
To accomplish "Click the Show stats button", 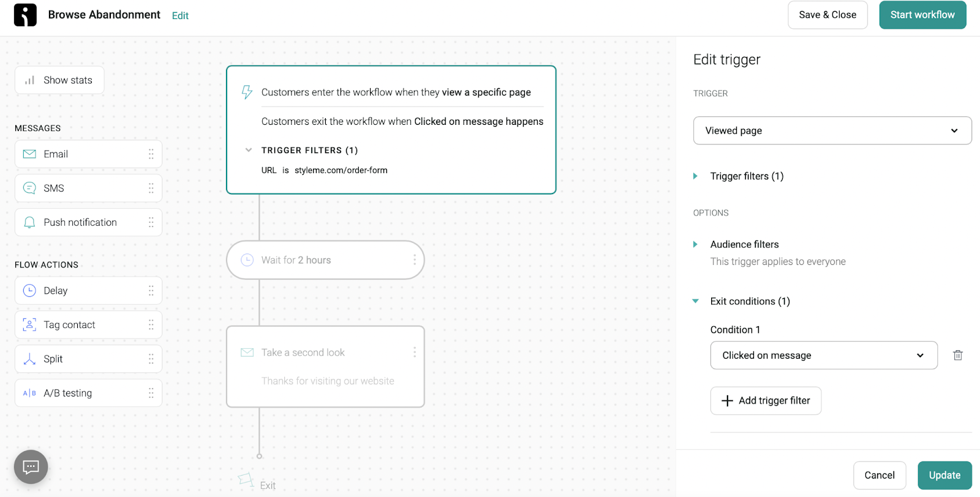I will [59, 80].
